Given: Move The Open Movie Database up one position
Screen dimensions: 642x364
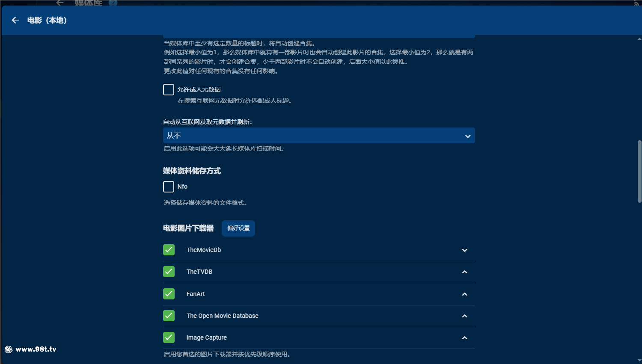Looking at the screenshot, I should click(464, 316).
